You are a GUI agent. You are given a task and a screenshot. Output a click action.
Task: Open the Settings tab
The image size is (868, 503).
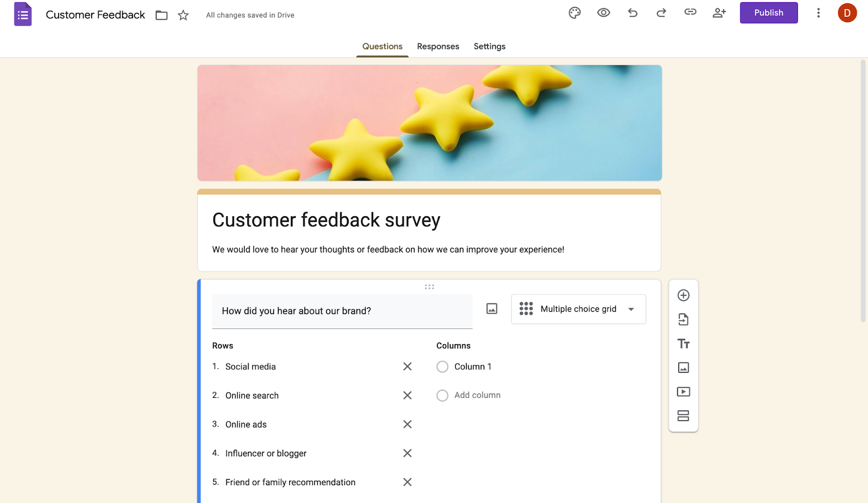point(489,46)
